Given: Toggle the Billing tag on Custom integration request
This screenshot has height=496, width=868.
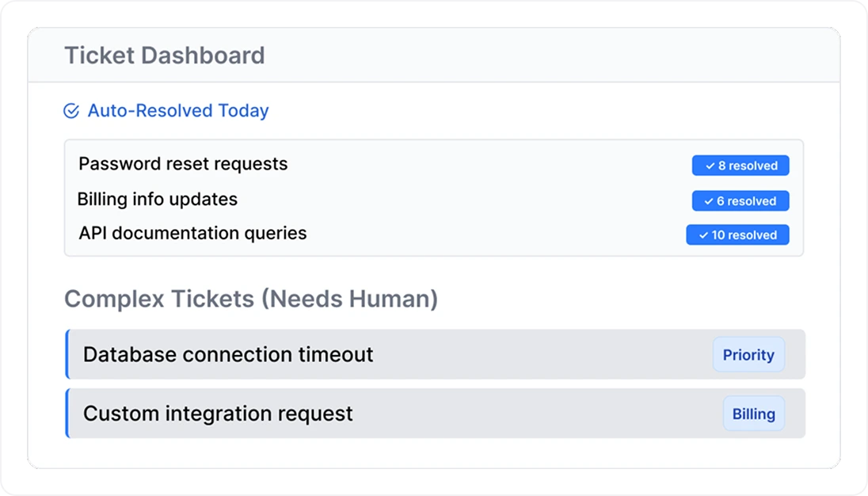Looking at the screenshot, I should coord(753,414).
